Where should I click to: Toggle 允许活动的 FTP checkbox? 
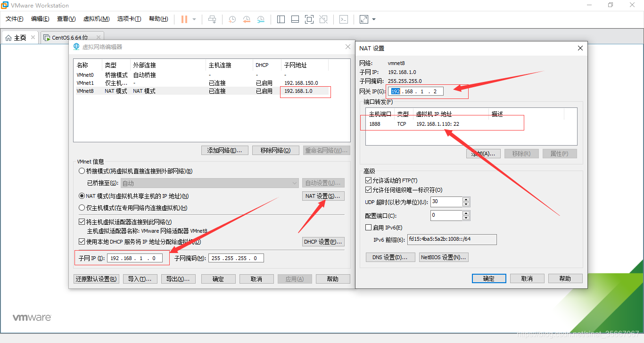point(369,180)
